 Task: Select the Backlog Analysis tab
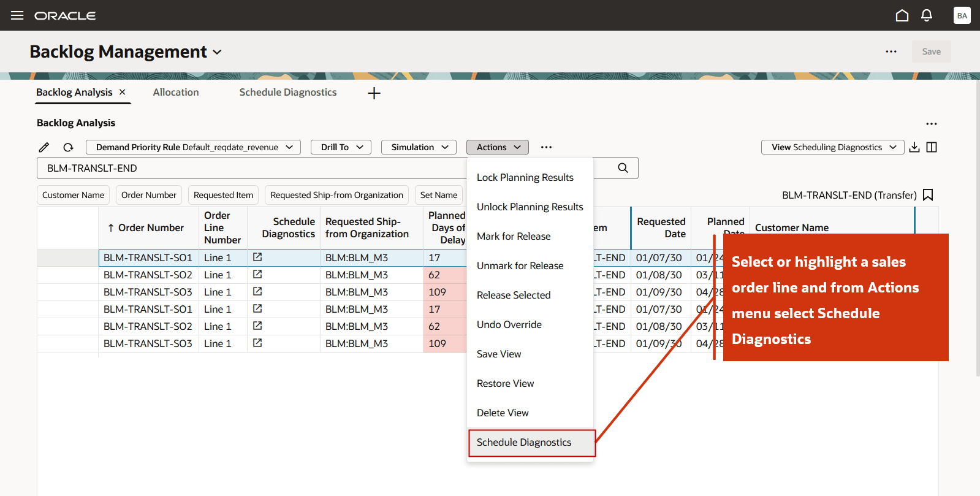pos(74,92)
